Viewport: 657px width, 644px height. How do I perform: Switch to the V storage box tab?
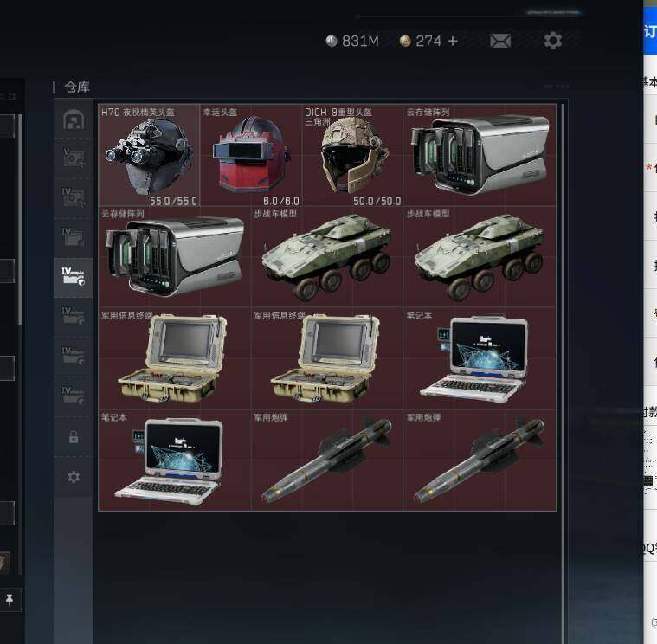click(x=74, y=158)
